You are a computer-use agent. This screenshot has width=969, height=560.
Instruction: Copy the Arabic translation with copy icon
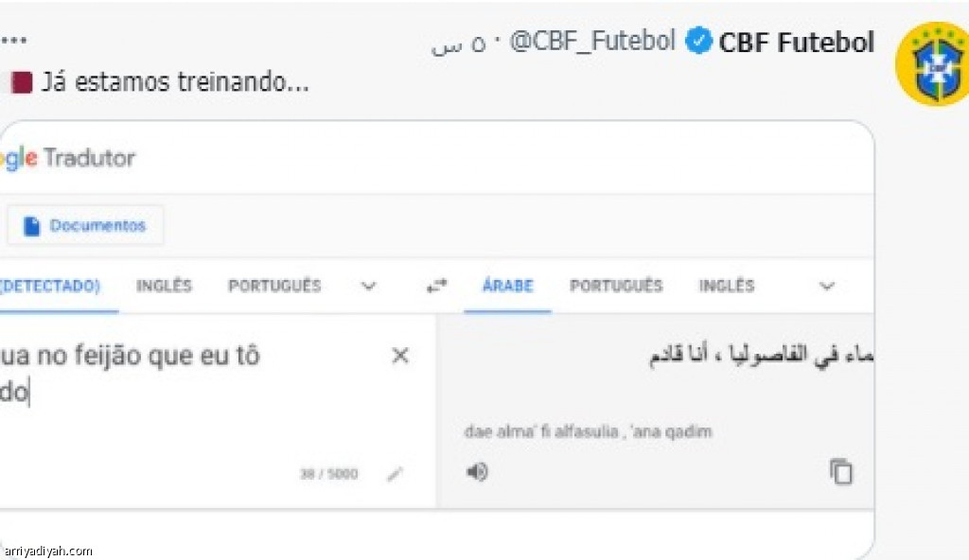[841, 471]
